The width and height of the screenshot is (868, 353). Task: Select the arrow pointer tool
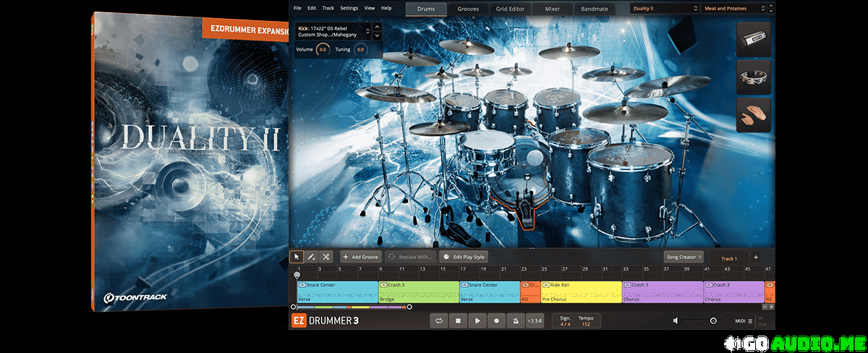pyautogui.click(x=297, y=257)
